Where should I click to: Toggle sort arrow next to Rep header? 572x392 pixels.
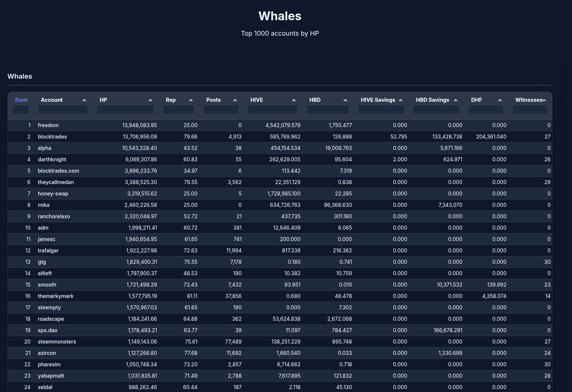click(x=191, y=100)
